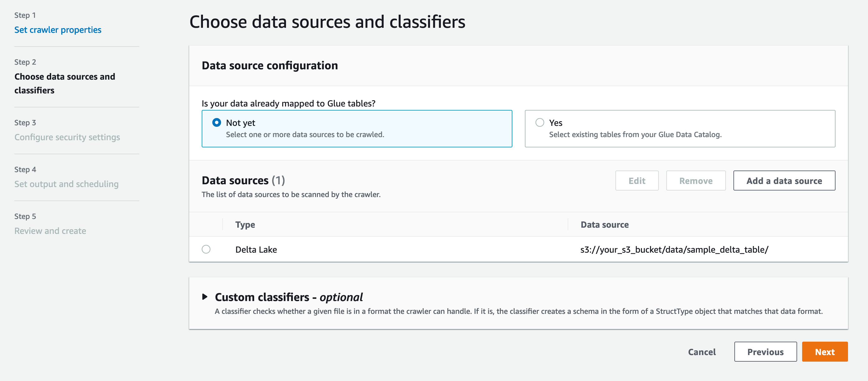Click the s3 sample_delta_table path cell
This screenshot has width=868, height=381.
[x=674, y=250]
